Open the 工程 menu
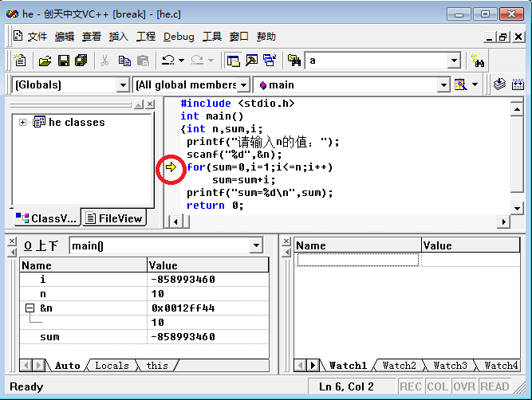The width and height of the screenshot is (532, 400). pos(146,37)
